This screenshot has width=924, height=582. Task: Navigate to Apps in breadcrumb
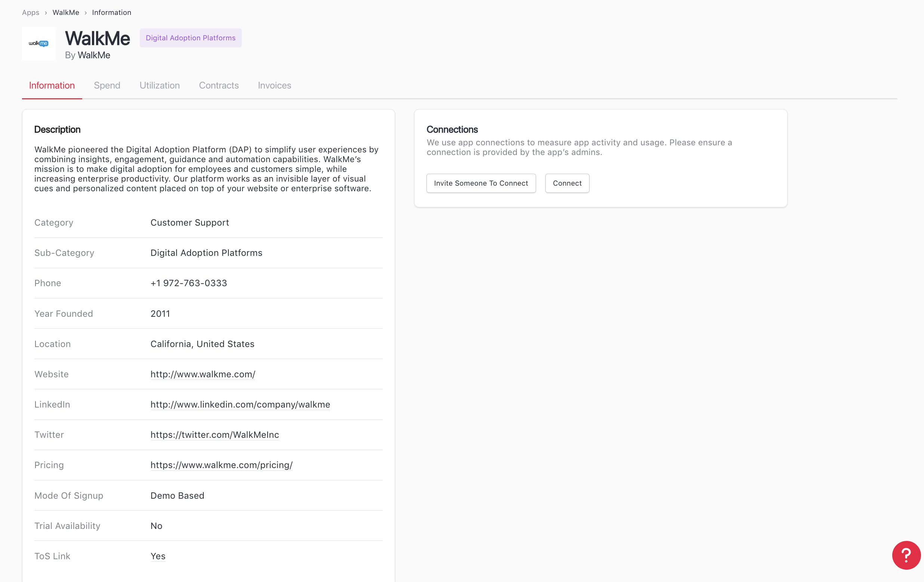30,12
